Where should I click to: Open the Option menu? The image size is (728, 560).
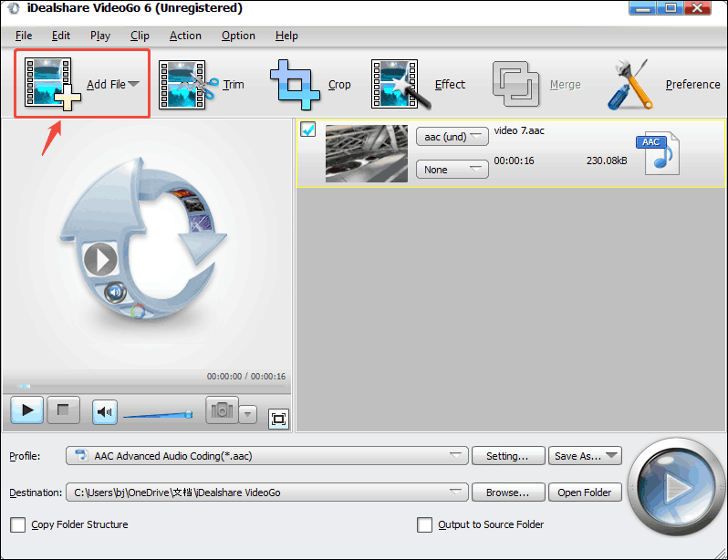[x=238, y=36]
